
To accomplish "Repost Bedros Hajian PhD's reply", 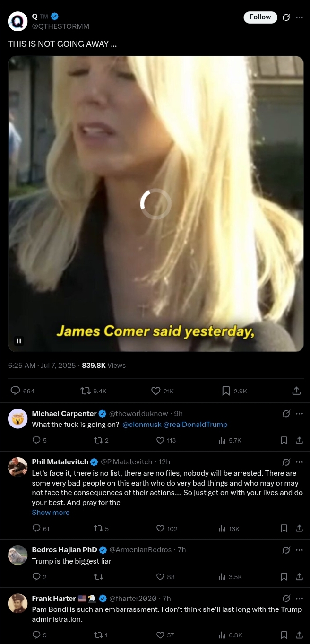I will (99, 577).
